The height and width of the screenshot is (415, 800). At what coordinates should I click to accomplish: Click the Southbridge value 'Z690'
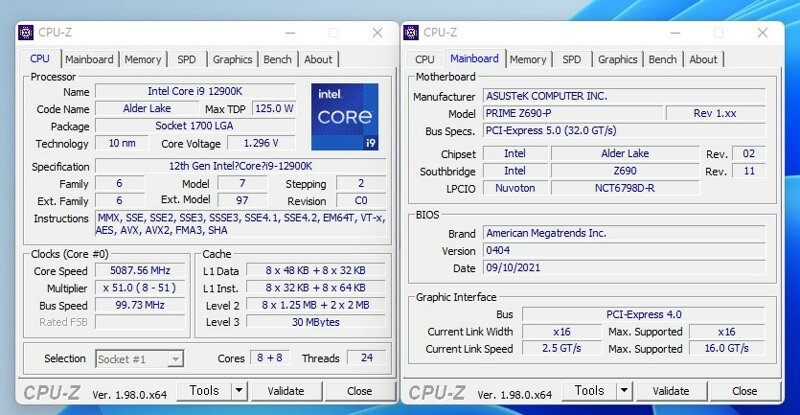coord(625,171)
